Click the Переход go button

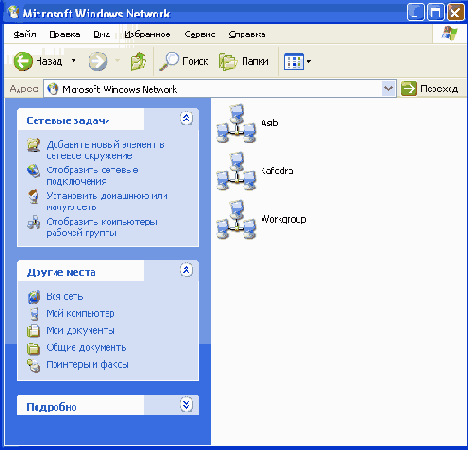429,89
